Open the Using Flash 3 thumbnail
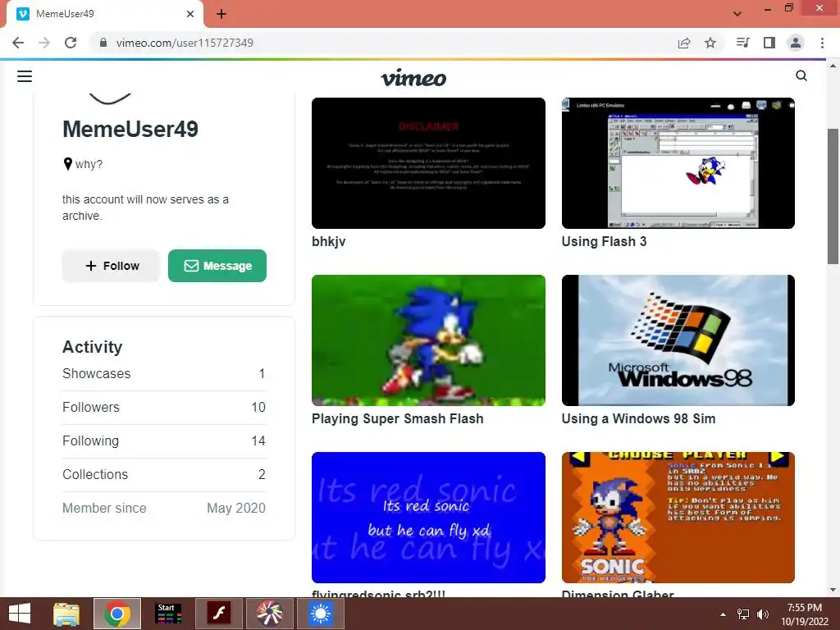 (678, 163)
